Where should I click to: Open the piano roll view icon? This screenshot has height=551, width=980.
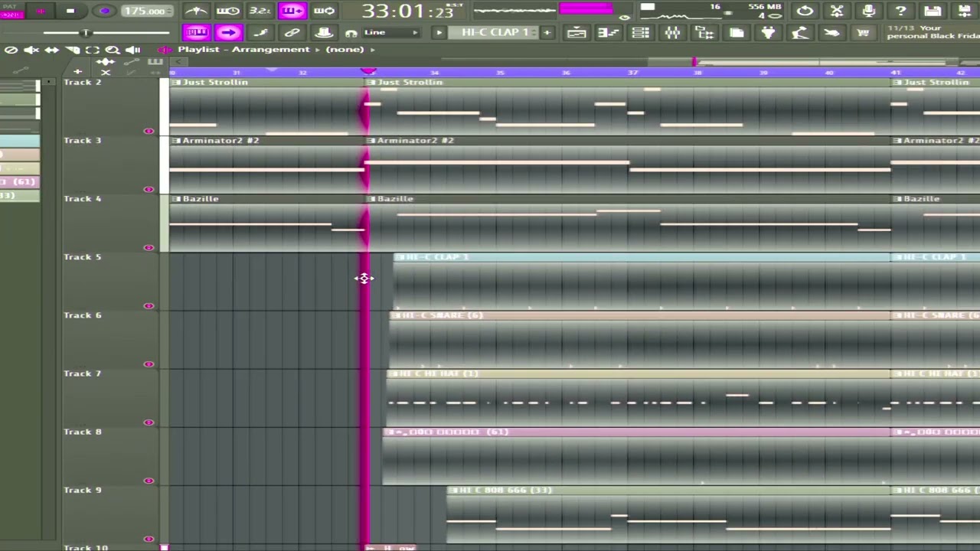tap(609, 32)
